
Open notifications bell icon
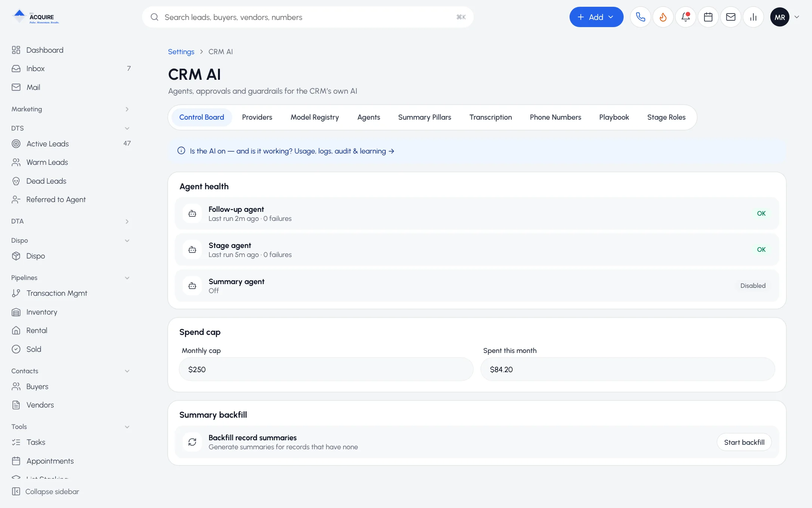[x=685, y=17]
